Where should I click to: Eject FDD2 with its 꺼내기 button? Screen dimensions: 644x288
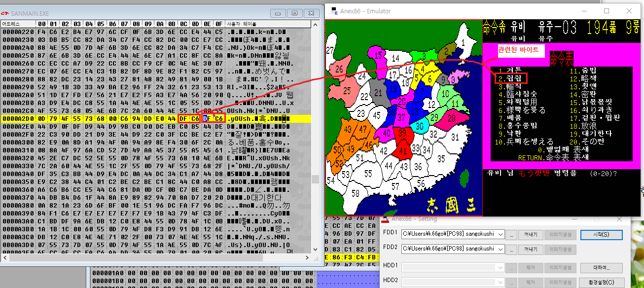click(x=530, y=249)
